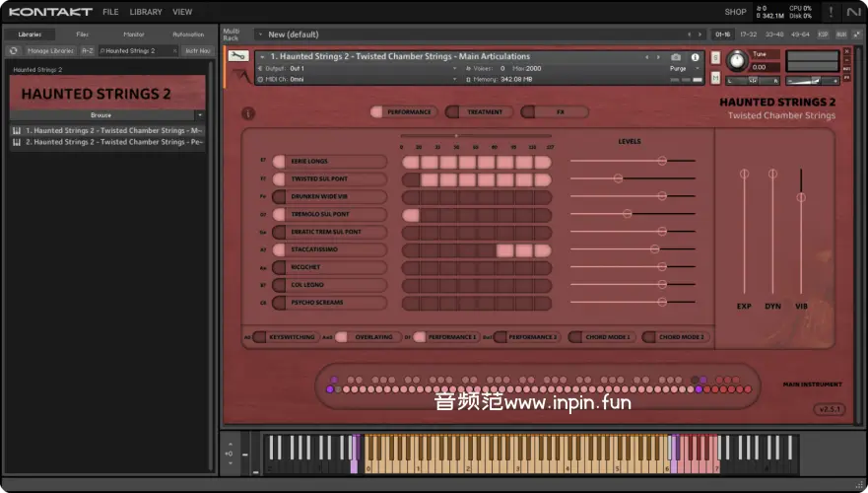Screen dimensions: 868x493
Task: Click the wrench edit-instrument icon
Action: click(x=237, y=56)
